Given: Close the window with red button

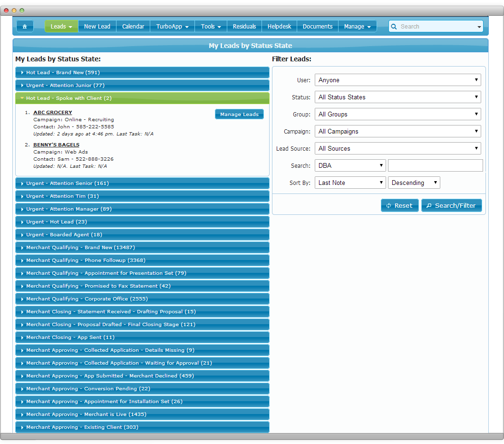Looking at the screenshot, I should pos(6,10).
